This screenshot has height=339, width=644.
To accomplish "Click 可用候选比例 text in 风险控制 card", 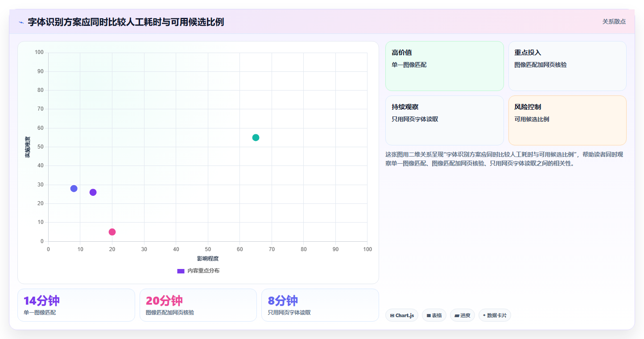I will (x=532, y=119).
